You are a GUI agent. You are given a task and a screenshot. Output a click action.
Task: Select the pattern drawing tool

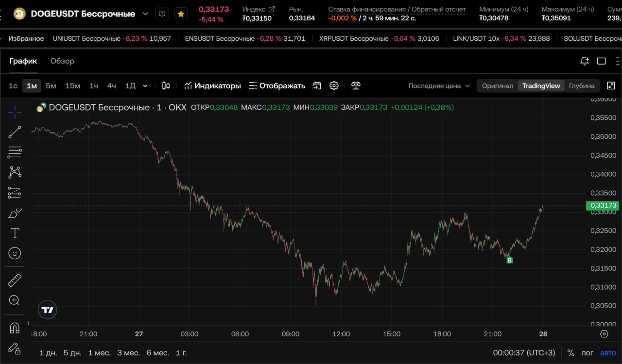tap(15, 172)
